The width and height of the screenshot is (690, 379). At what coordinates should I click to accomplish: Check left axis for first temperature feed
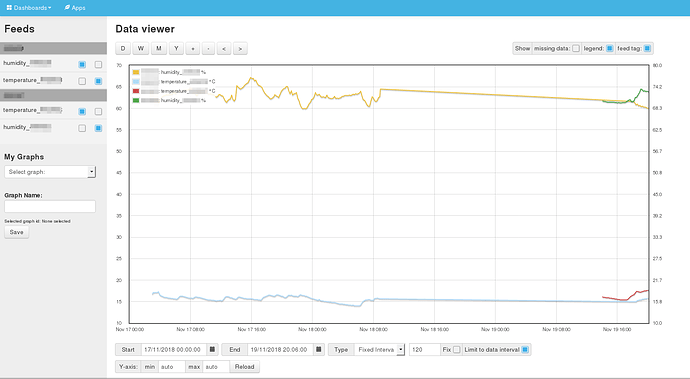(82, 81)
